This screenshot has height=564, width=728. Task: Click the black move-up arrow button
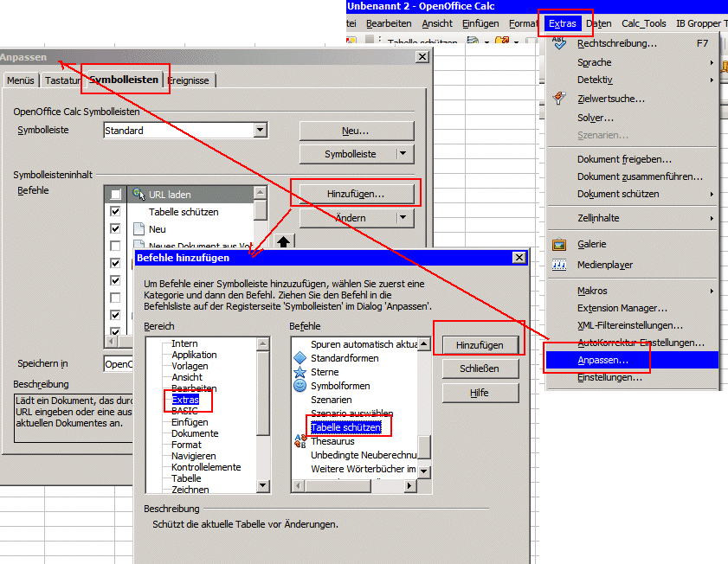pos(284,241)
